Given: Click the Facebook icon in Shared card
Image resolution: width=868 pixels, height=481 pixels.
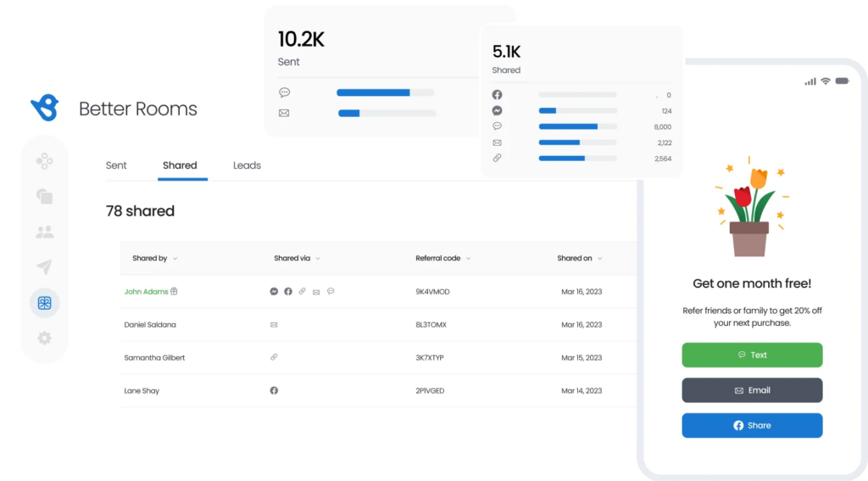Looking at the screenshot, I should click(x=497, y=95).
